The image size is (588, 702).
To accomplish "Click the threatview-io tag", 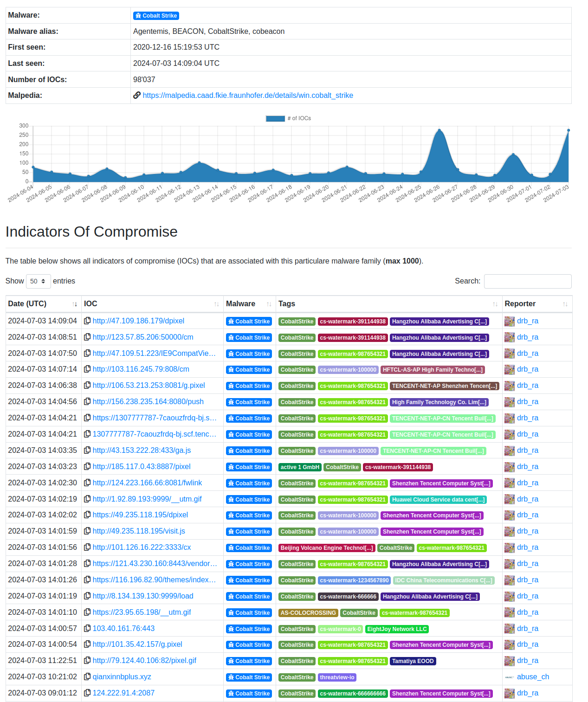I will (x=337, y=677).
